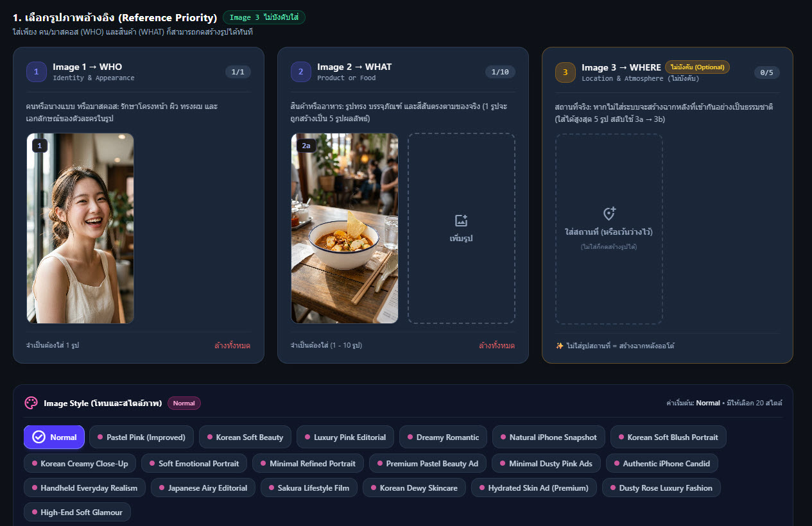The image size is (812, 526).
Task: Click the number 3 badge beside Image 3 → WHERE
Action: 566,72
